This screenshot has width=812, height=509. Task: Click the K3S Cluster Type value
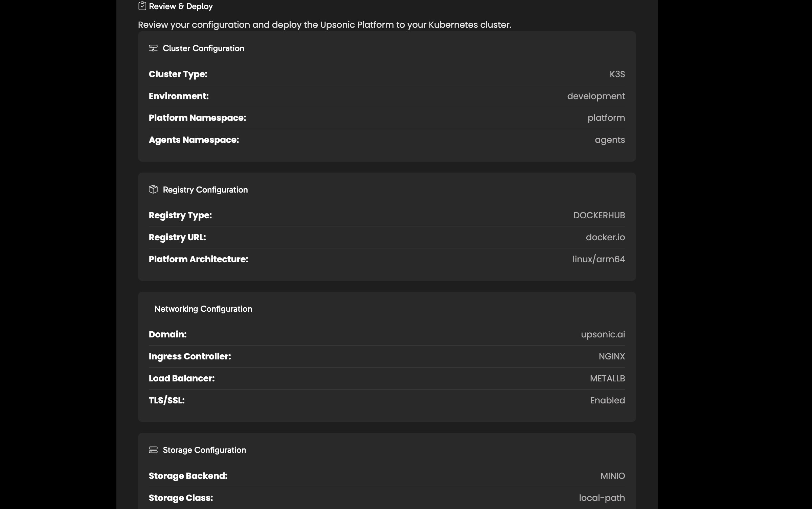coord(617,74)
